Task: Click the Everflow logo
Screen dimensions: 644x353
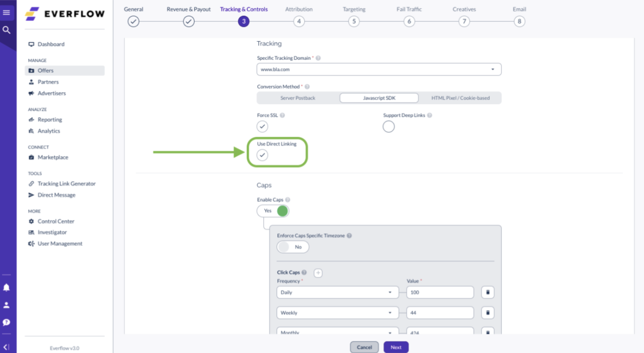Action: coord(64,14)
